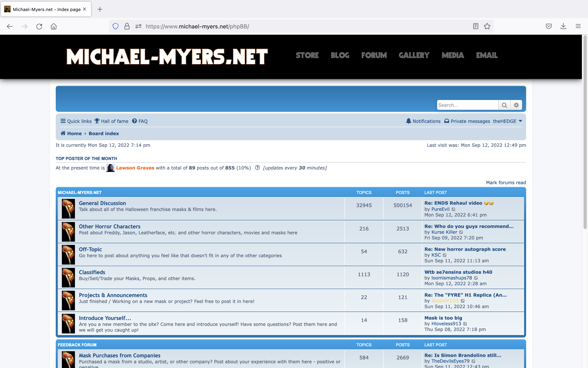The width and height of the screenshot is (588, 368).
Task: Open GALLERY in site navigation
Action: coord(414,55)
